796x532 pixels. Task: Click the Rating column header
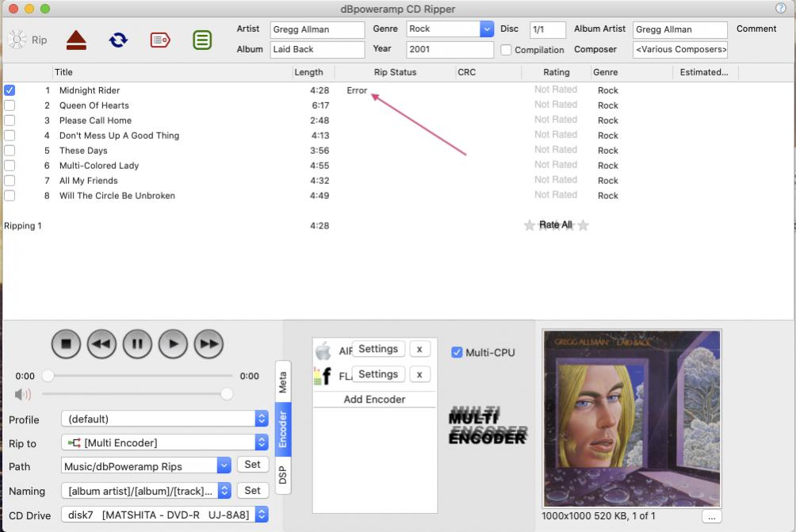point(557,72)
